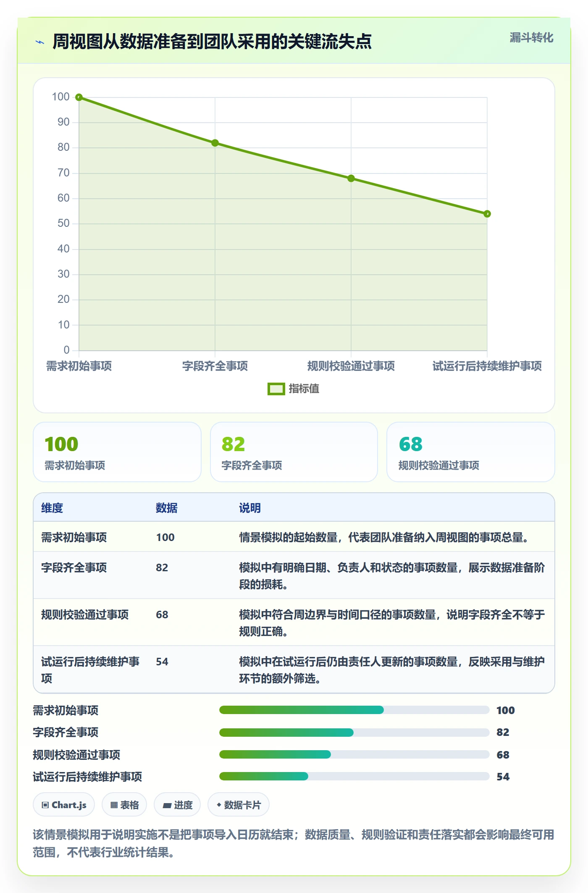The height and width of the screenshot is (893, 588).
Task: Click the diamond icon on the 数据卡片 chip
Action: pyautogui.click(x=219, y=805)
